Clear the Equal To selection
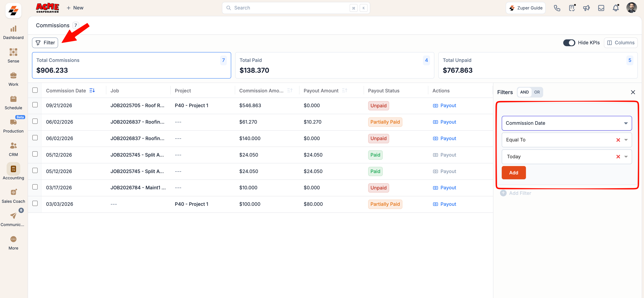Image resolution: width=644 pixels, height=298 pixels. (618, 140)
